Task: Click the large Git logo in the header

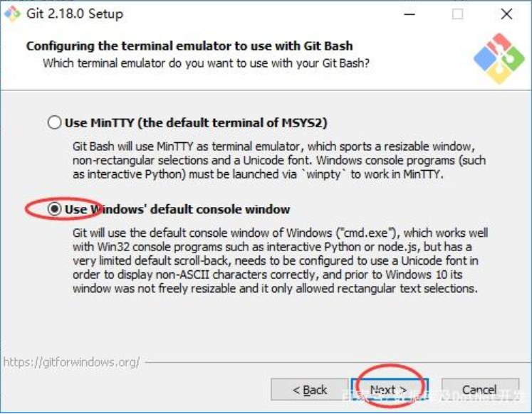Action: coord(499,58)
